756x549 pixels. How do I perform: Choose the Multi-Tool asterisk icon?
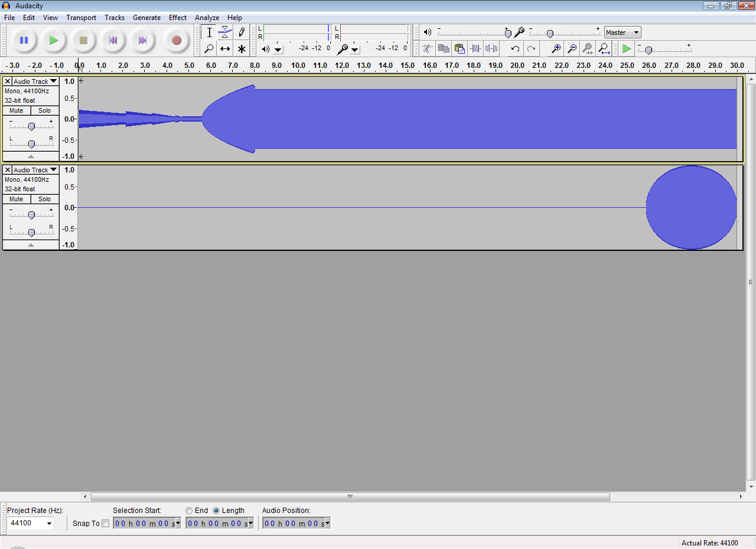tap(242, 49)
